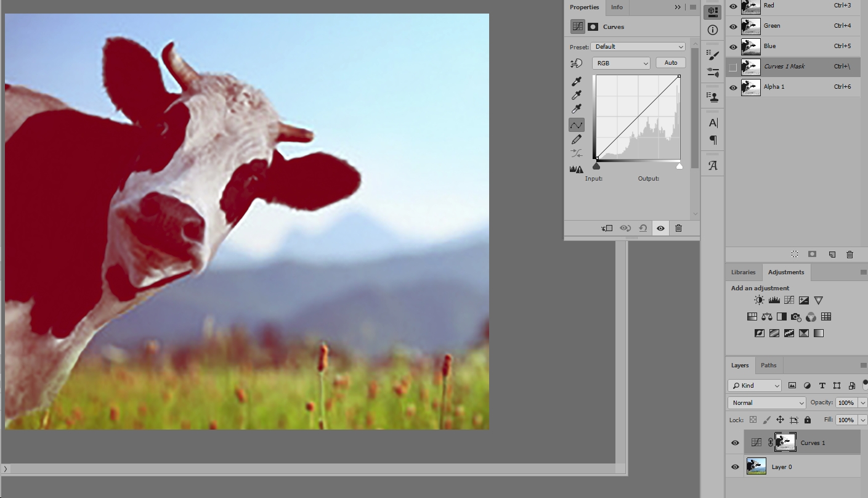Open the Clone Source panel icon
Image resolution: width=868 pixels, height=498 pixels.
713,97
